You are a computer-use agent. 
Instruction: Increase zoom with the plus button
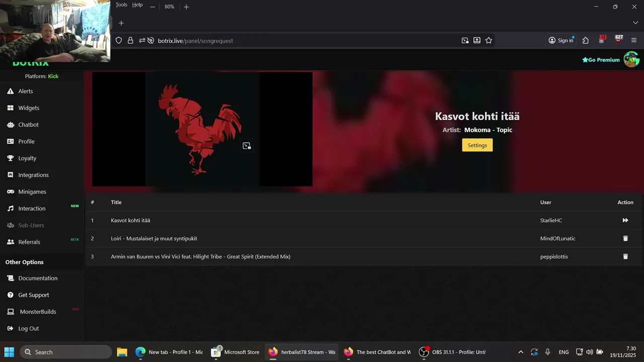[x=186, y=7]
